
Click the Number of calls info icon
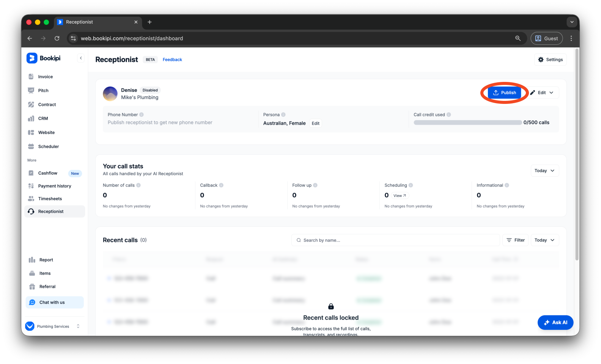pyautogui.click(x=138, y=185)
